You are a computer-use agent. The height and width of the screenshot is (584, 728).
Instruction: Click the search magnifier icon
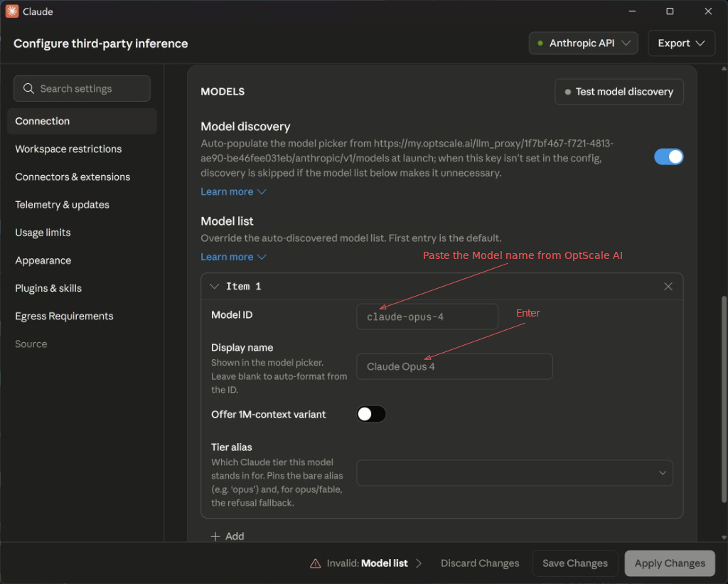[28, 88]
